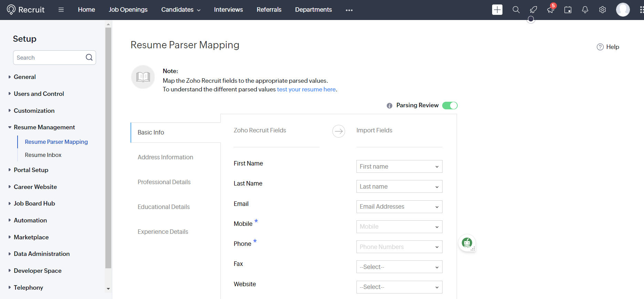644x299 pixels.
Task: Click the hamburger menu icon beside Recruit
Action: [x=61, y=10]
